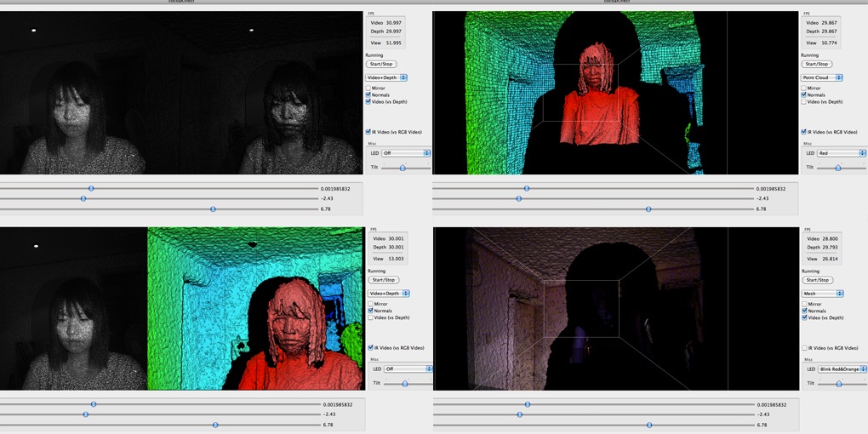Click the View FPS value 53.003
The image size is (868, 434).
[x=396, y=259]
